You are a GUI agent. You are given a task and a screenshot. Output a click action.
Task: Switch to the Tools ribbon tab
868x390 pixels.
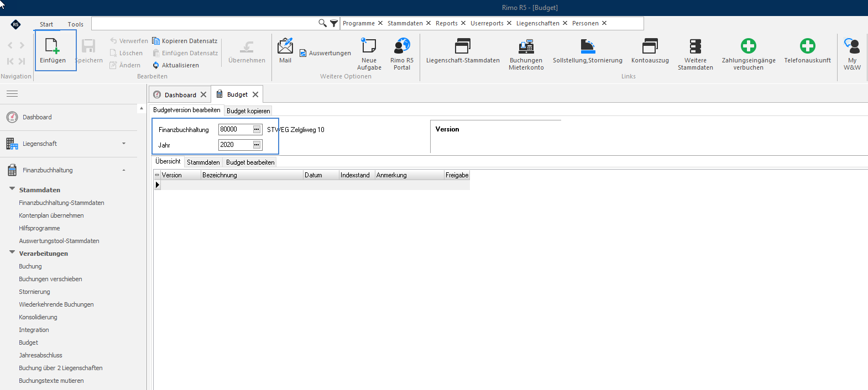click(x=76, y=24)
